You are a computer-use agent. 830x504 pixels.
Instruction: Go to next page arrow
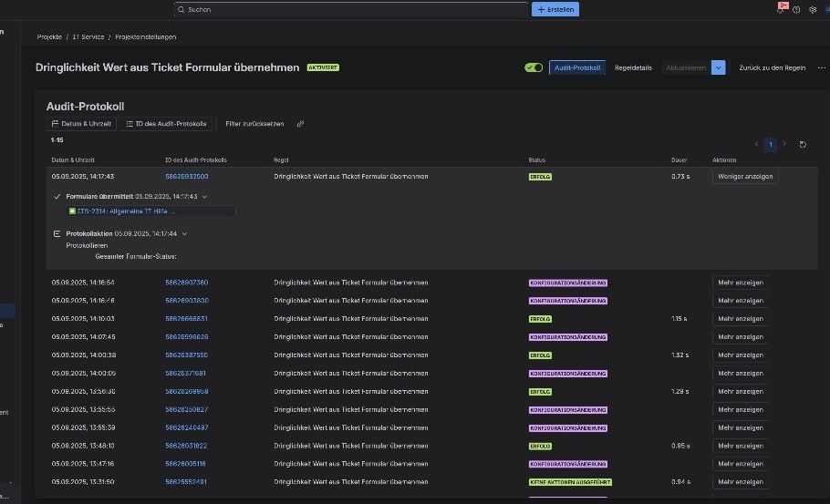click(x=784, y=144)
